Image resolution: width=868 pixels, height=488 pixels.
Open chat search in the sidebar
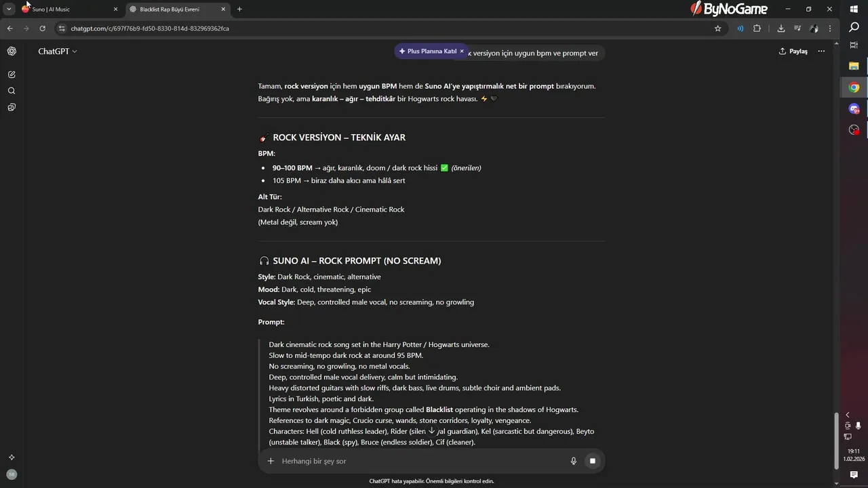pyautogui.click(x=12, y=91)
